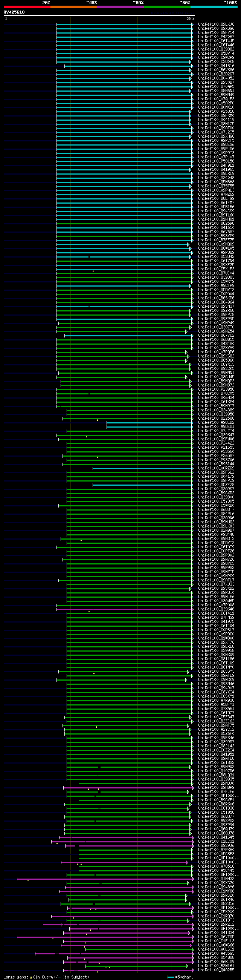This screenshot has width=241, height=980.
Task: Click UniRef100_Q949A7 hit label
Action: (216, 688)
